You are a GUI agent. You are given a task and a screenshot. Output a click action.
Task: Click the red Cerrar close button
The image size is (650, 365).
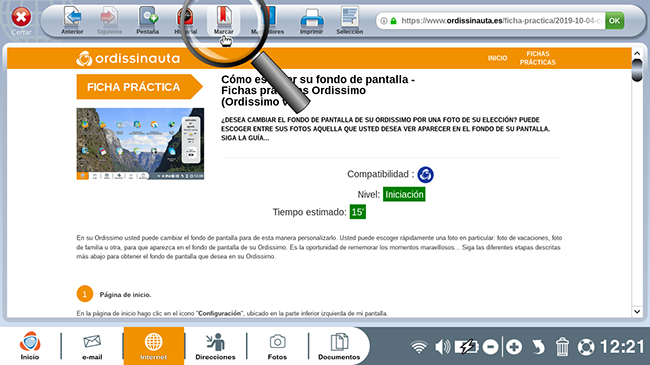pos(21,20)
